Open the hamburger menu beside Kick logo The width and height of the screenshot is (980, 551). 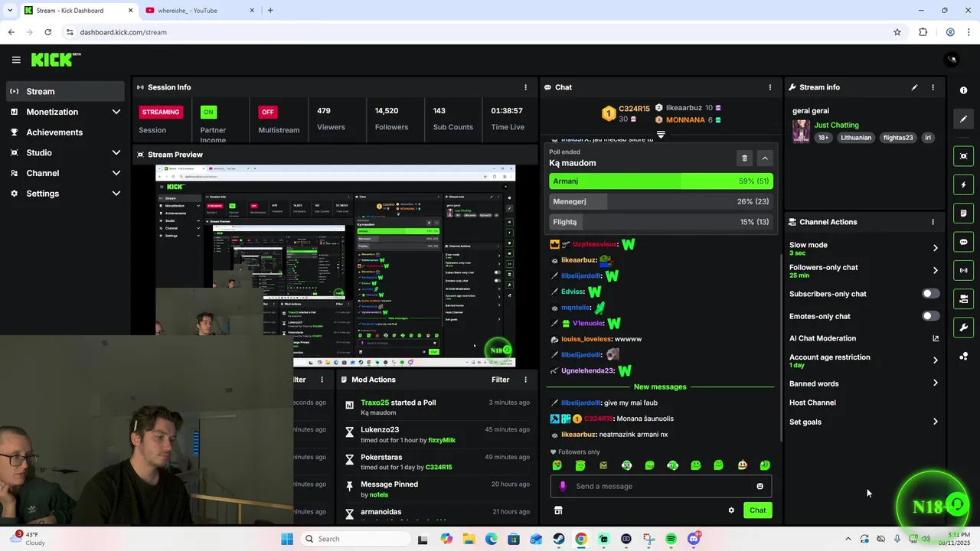[x=16, y=60]
